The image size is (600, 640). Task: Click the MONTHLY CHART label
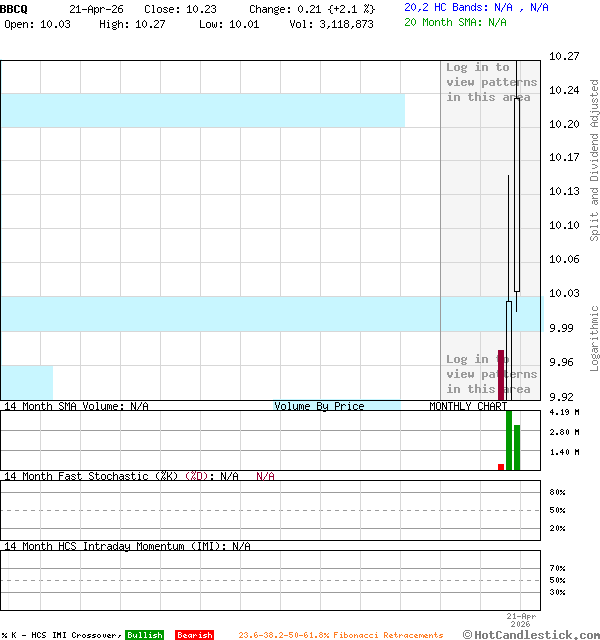pyautogui.click(x=467, y=406)
